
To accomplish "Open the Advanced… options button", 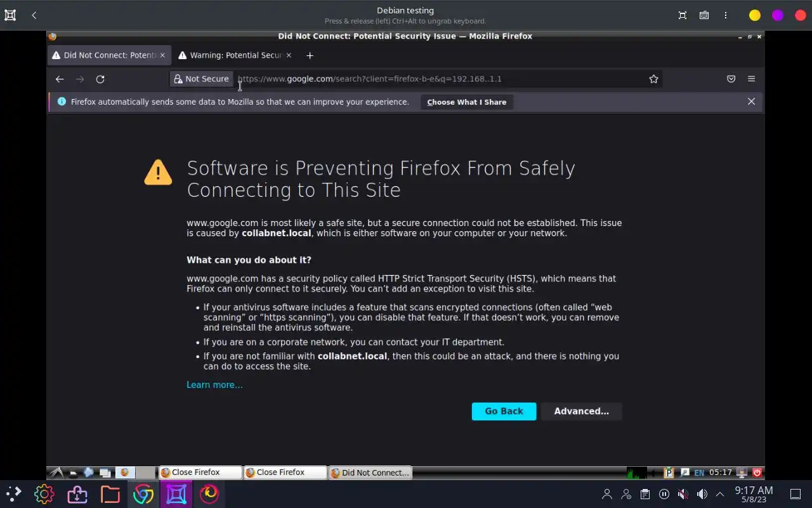I will [582, 411].
